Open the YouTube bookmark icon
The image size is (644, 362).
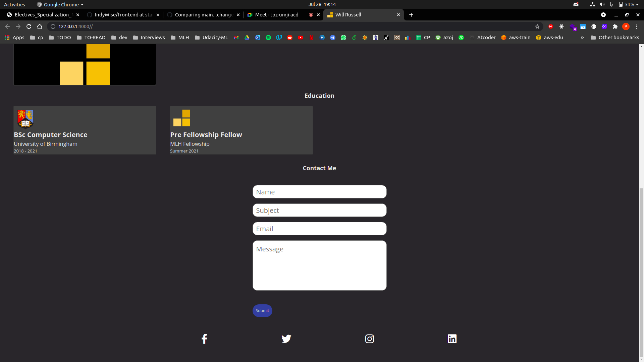pyautogui.click(x=301, y=38)
